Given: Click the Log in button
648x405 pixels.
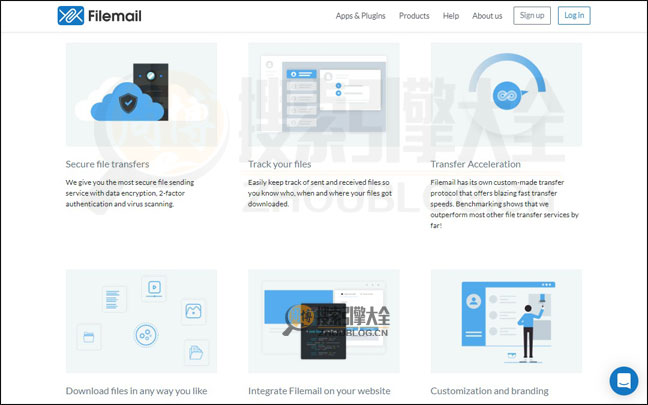Looking at the screenshot, I should [574, 16].
